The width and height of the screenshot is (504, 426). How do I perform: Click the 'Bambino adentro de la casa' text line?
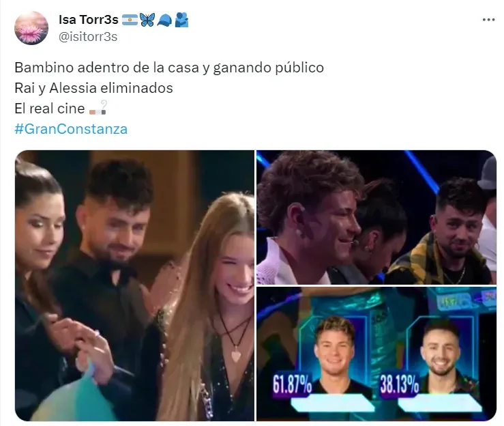click(x=169, y=68)
